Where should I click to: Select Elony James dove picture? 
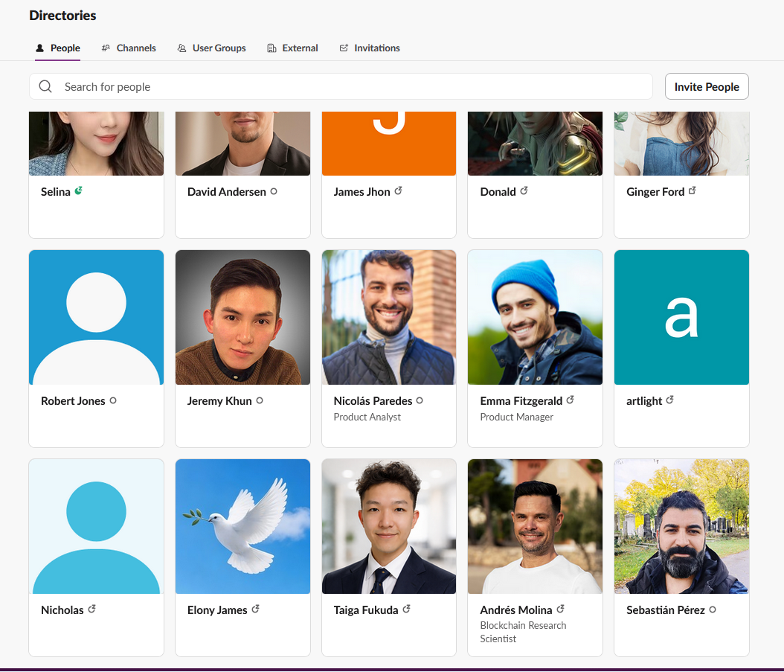pyautogui.click(x=242, y=526)
